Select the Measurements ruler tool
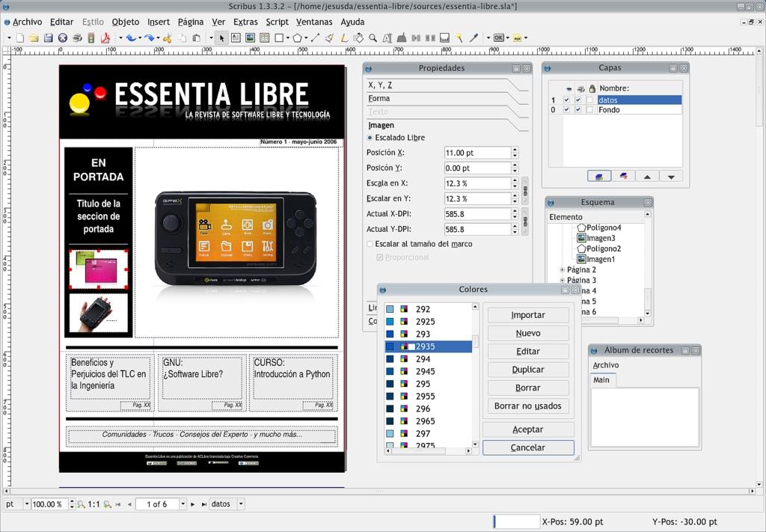This screenshot has width=766, height=532. [444, 37]
